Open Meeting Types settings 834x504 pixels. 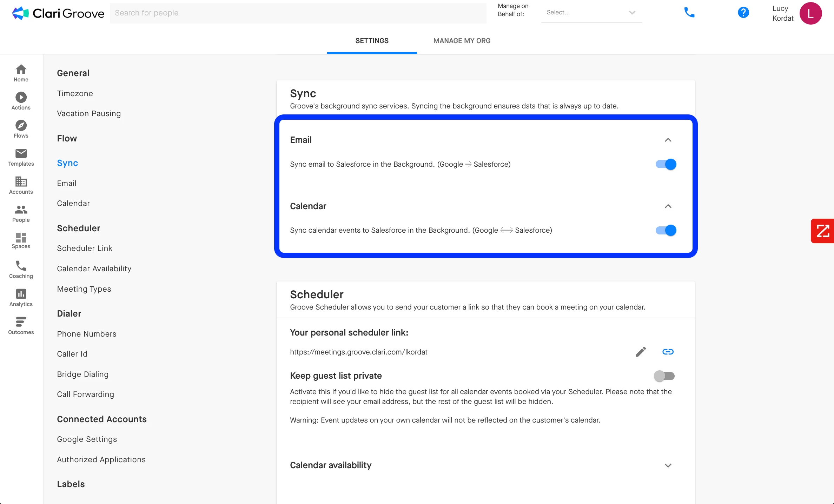(84, 289)
